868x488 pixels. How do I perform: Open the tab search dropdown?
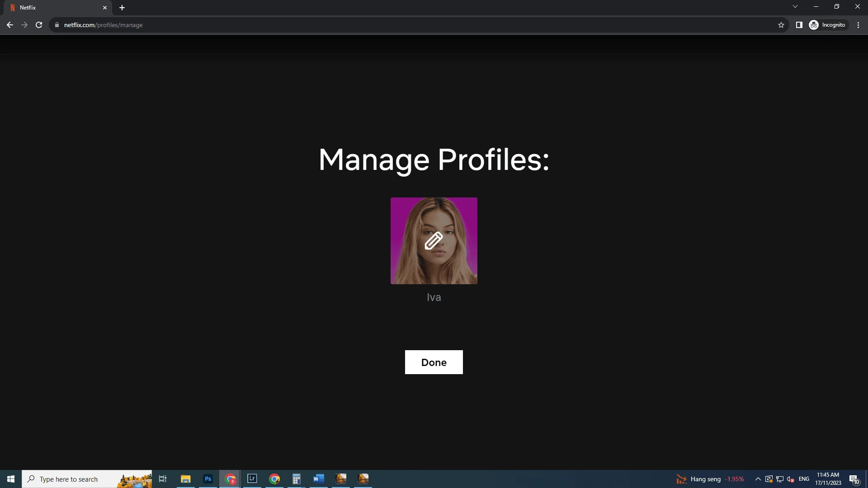click(795, 6)
